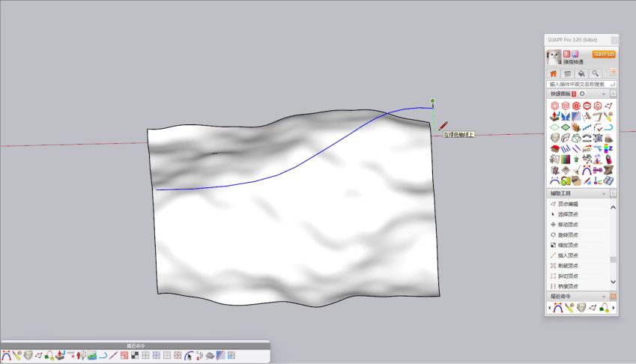636x364 pixels.
Task: Open quick panel settings gear
Action: [582, 94]
